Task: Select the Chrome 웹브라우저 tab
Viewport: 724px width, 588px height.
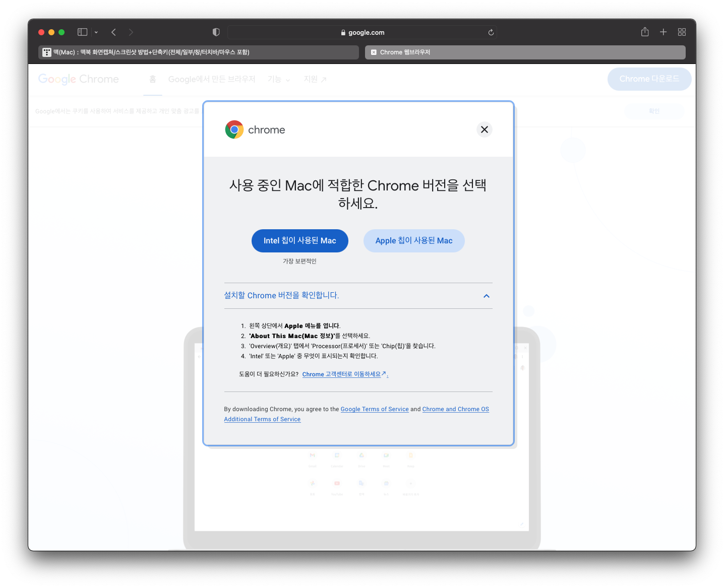Action: 525,52
